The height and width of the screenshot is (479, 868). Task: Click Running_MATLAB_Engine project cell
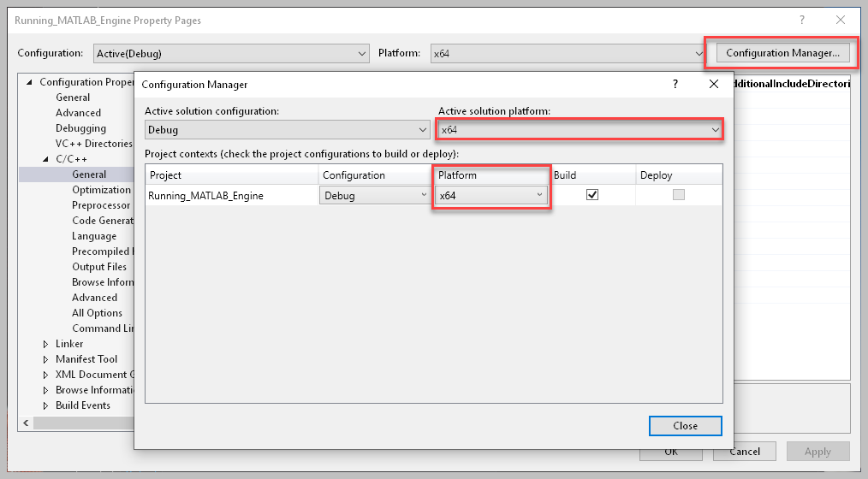coord(232,196)
